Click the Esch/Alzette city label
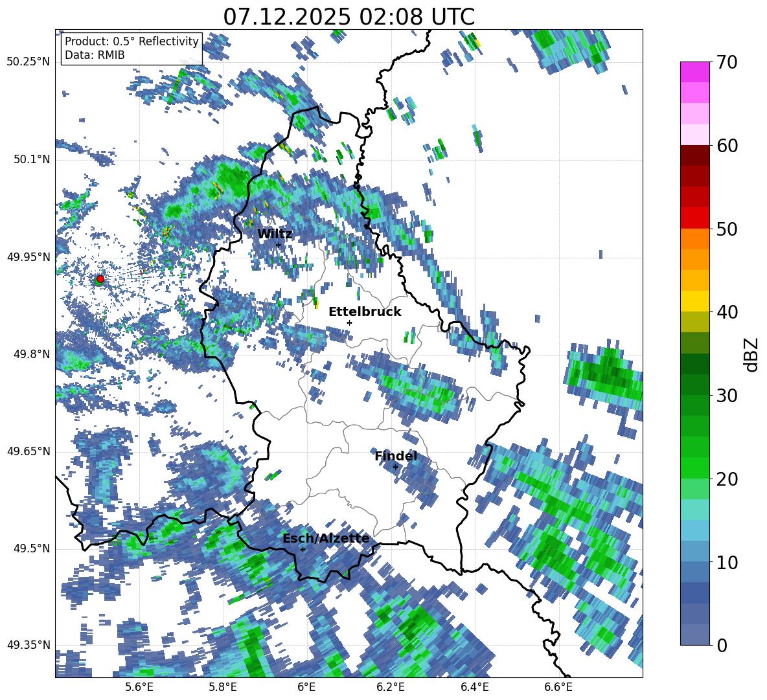The width and height of the screenshot is (767, 700). pyautogui.click(x=326, y=539)
